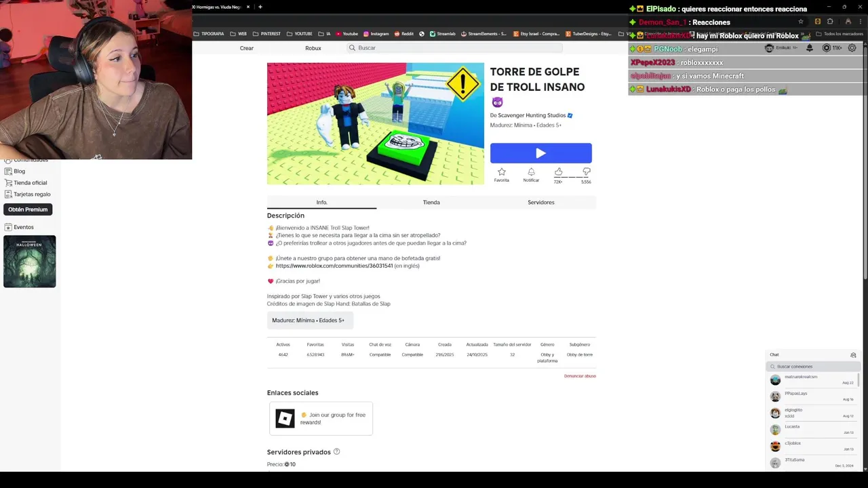
Task: Open Robux in Roblox top navigation
Action: [x=313, y=48]
